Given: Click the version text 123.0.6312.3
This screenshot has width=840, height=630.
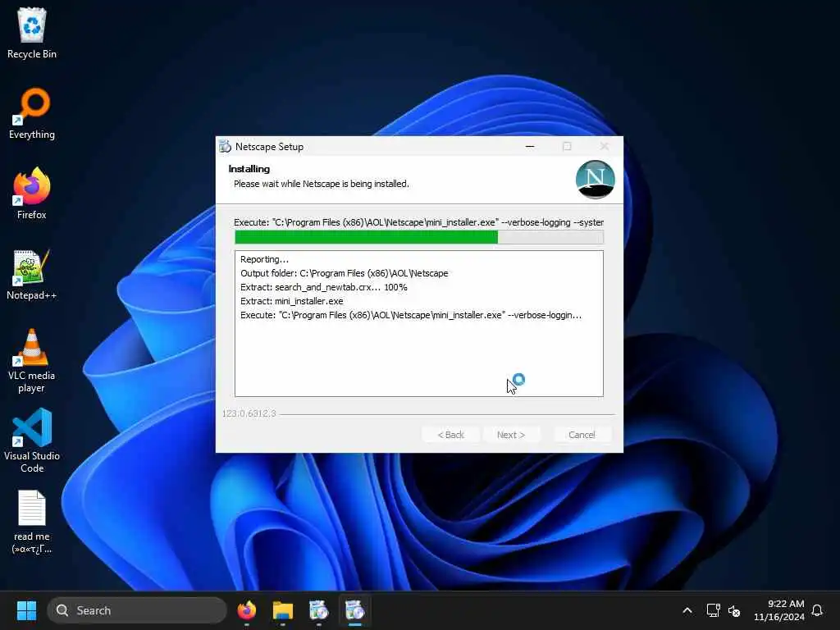Looking at the screenshot, I should click(x=249, y=413).
